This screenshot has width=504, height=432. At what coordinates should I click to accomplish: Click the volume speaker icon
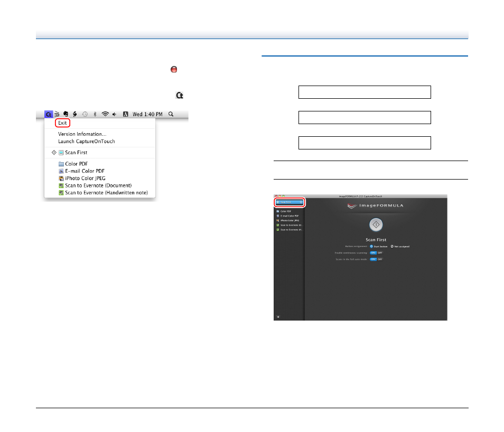115,114
